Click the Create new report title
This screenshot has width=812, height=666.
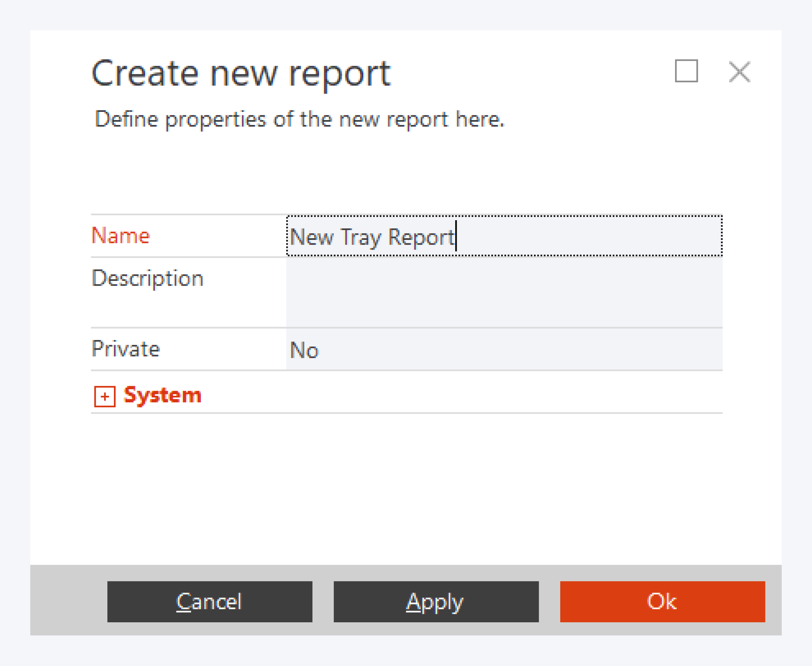point(241,73)
